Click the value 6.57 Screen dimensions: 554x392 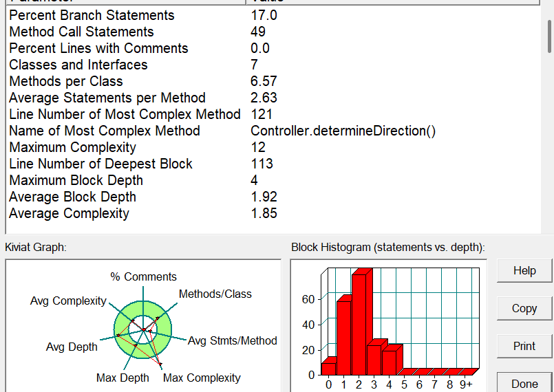pyautogui.click(x=264, y=81)
